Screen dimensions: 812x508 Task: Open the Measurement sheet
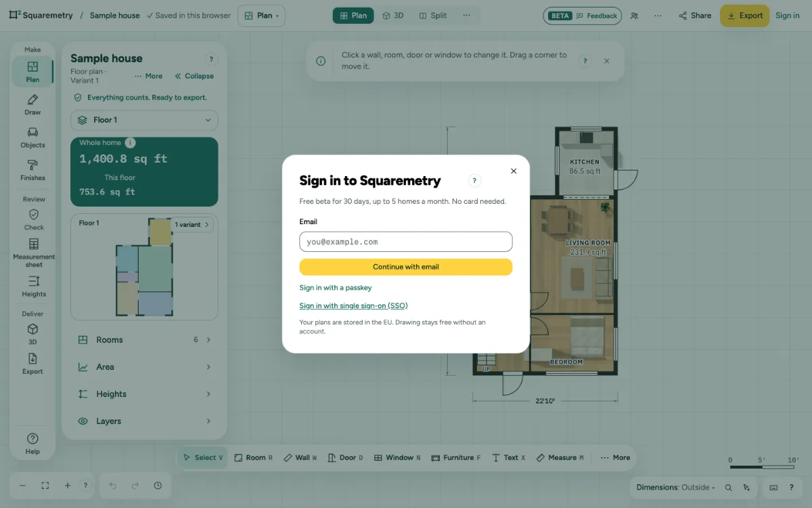(34, 253)
